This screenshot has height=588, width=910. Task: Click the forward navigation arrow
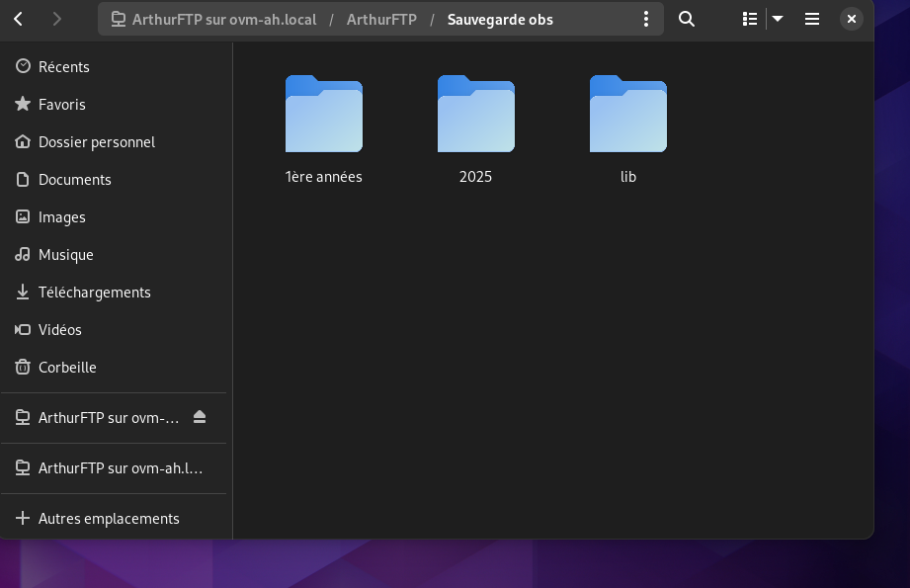(x=56, y=19)
